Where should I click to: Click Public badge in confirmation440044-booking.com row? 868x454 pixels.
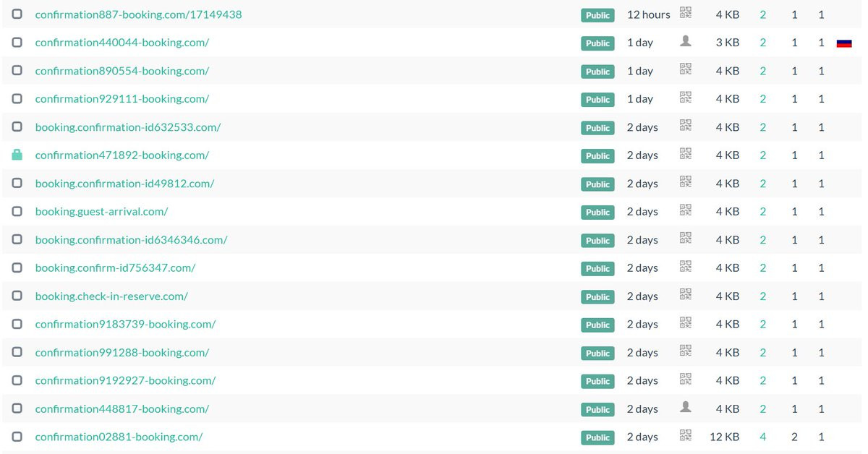click(x=597, y=43)
